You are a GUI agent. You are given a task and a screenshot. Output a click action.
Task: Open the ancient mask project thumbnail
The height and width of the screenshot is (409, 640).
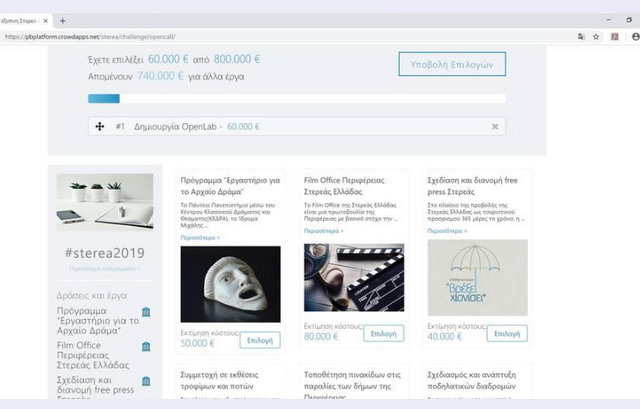click(x=230, y=284)
